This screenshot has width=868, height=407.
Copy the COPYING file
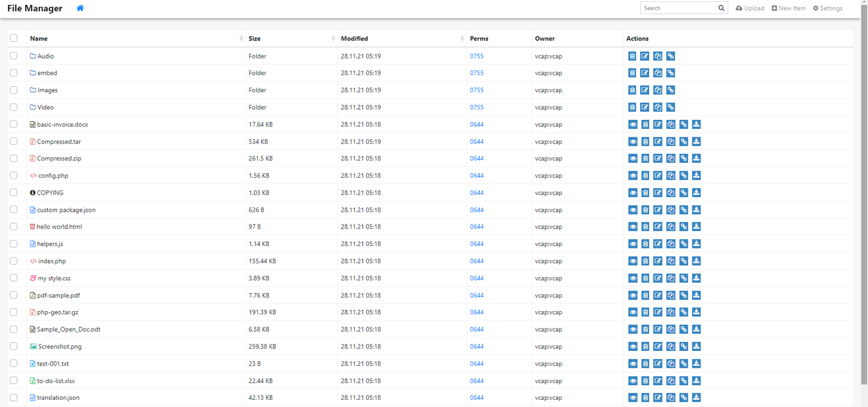671,193
